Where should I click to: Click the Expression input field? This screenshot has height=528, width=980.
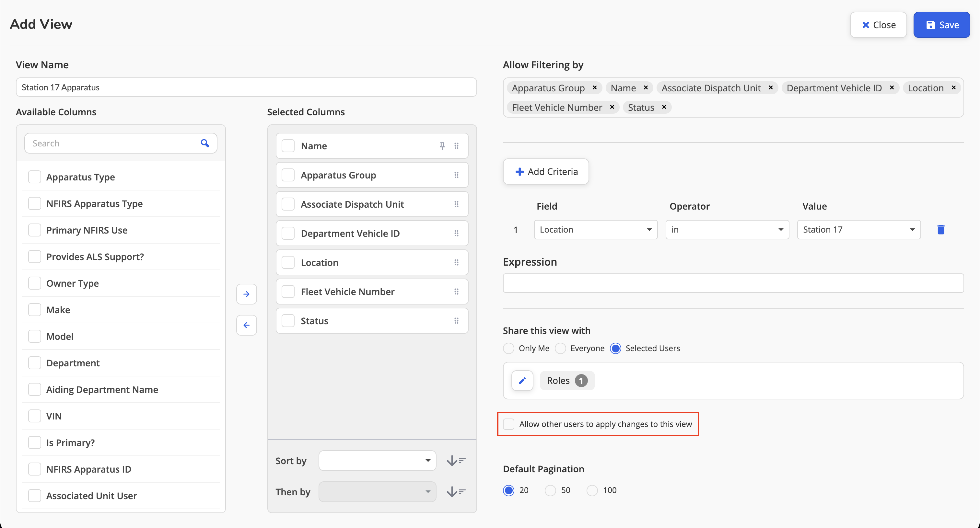pos(733,283)
